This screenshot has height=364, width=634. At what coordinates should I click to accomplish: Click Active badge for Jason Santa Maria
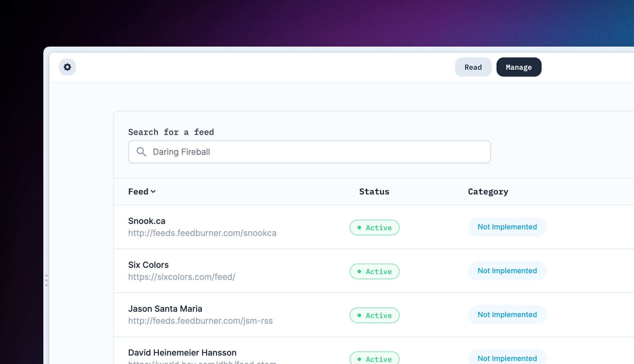[x=374, y=315]
